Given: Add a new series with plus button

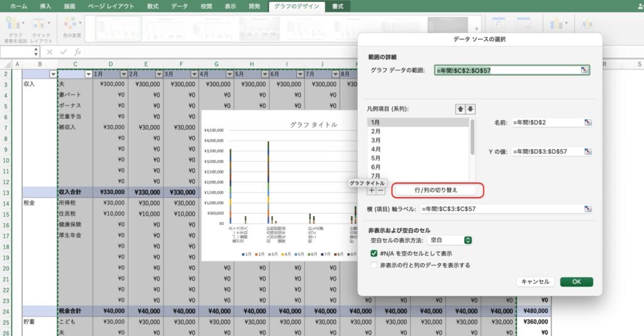Looking at the screenshot, I should click(372, 190).
